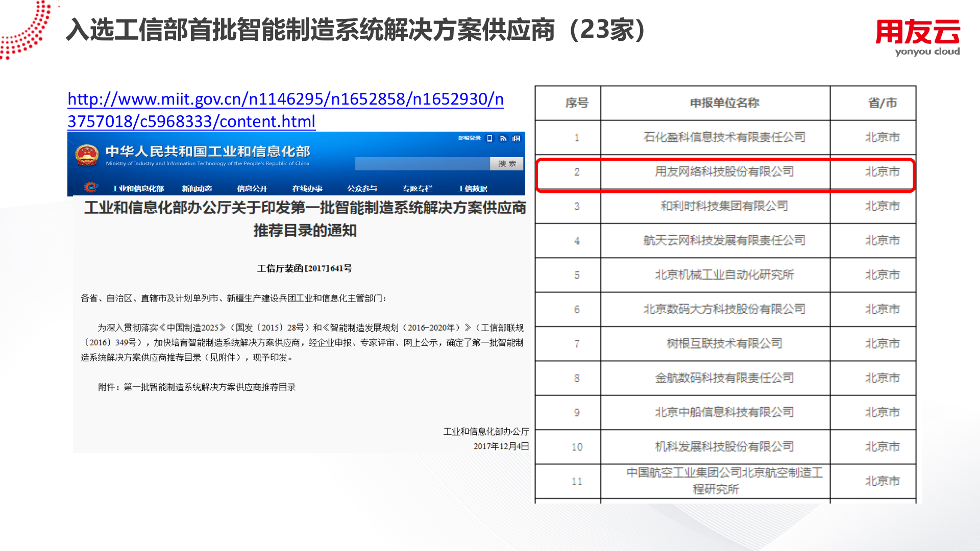This screenshot has width=980, height=551.
Task: Click the mobile version phone icon
Action: click(489, 138)
